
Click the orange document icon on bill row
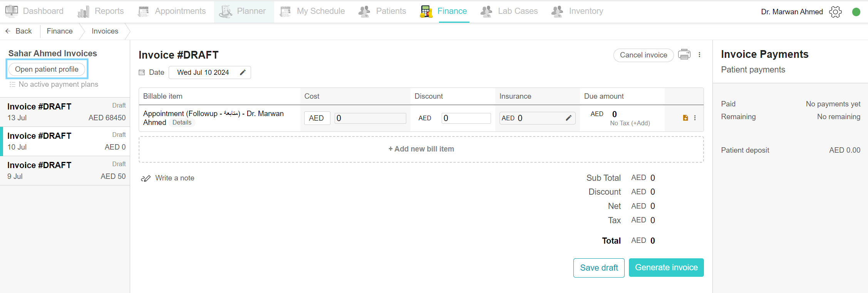685,118
